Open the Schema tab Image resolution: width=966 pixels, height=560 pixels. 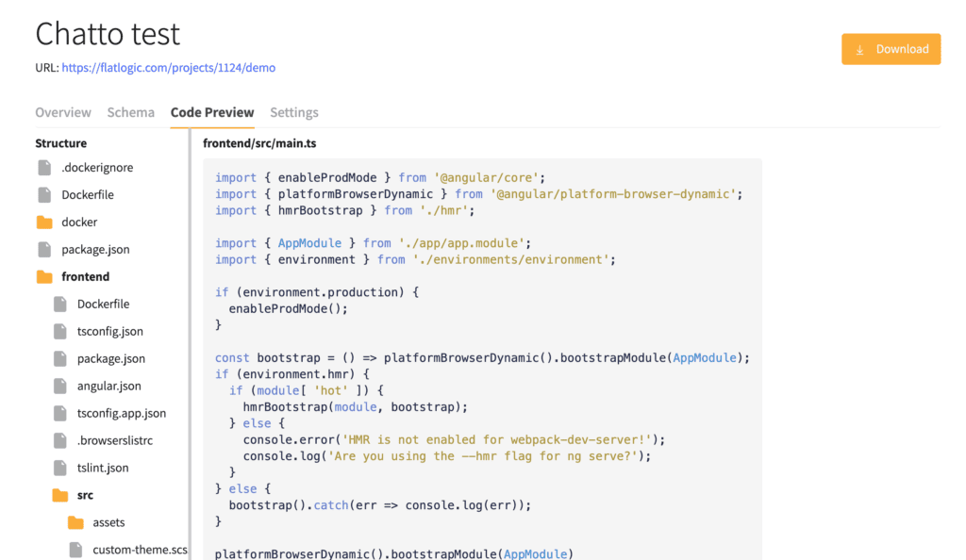pos(130,112)
